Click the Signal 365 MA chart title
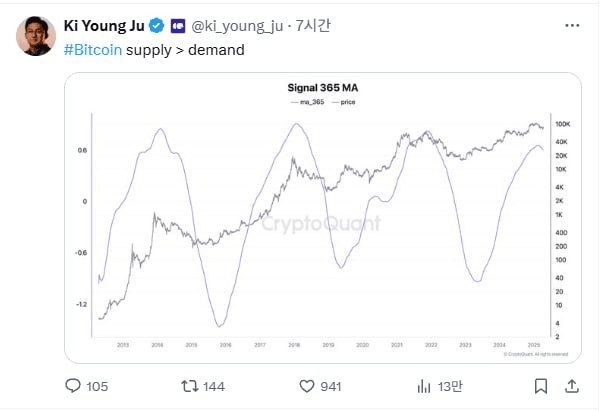This screenshot has height=411, width=605. (x=322, y=88)
